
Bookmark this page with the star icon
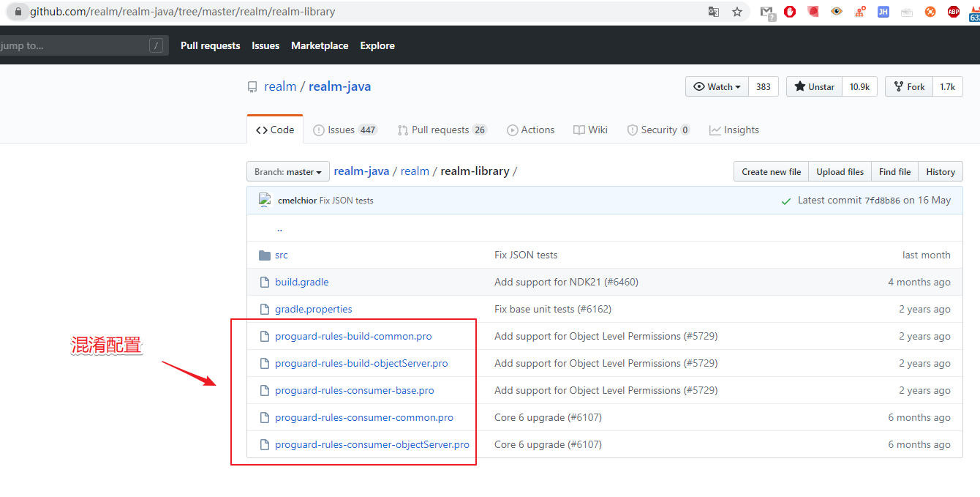point(737,12)
